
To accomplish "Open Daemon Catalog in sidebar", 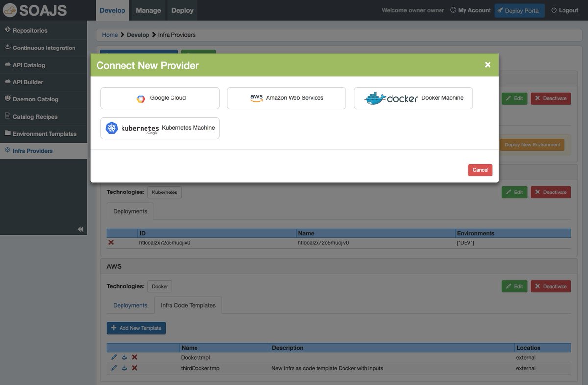I will (x=44, y=99).
